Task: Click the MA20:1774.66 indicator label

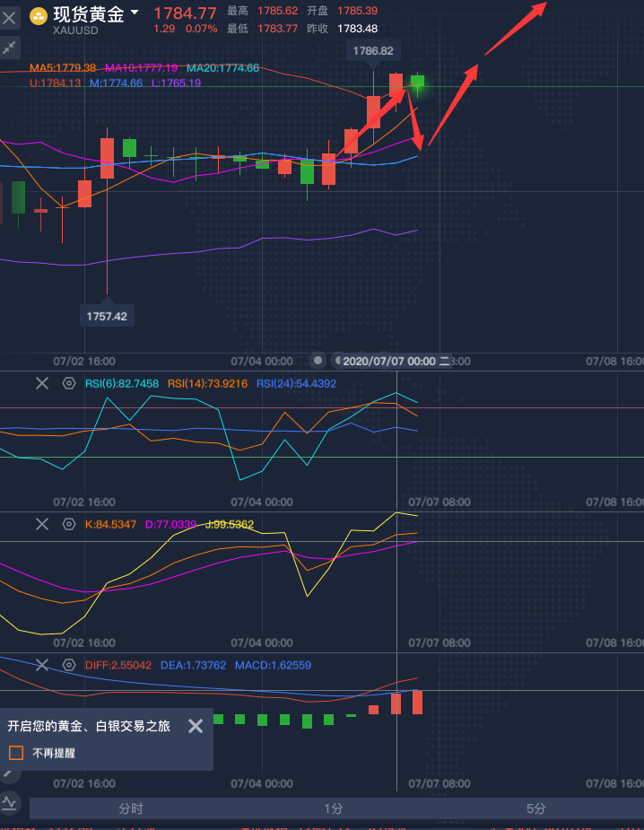Action: pos(222,68)
